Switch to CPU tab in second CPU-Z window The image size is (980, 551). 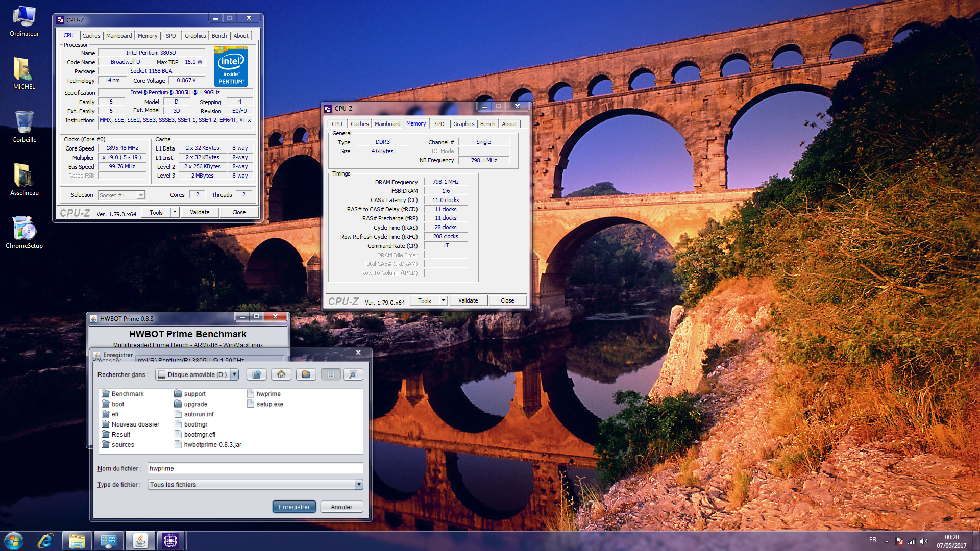[337, 124]
